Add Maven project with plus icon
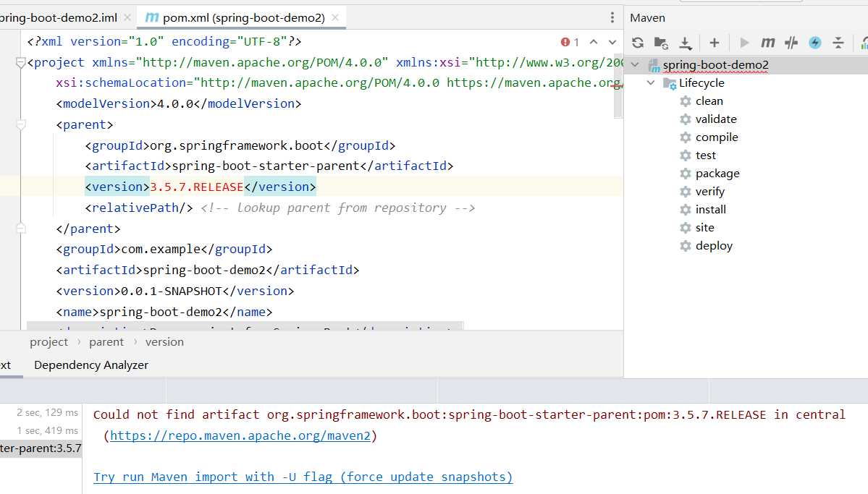The height and width of the screenshot is (494, 868). pos(714,43)
